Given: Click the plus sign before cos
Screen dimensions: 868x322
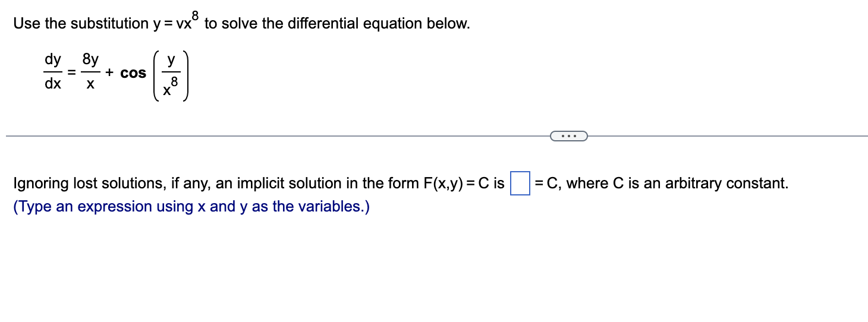Looking at the screenshot, I should click(110, 73).
